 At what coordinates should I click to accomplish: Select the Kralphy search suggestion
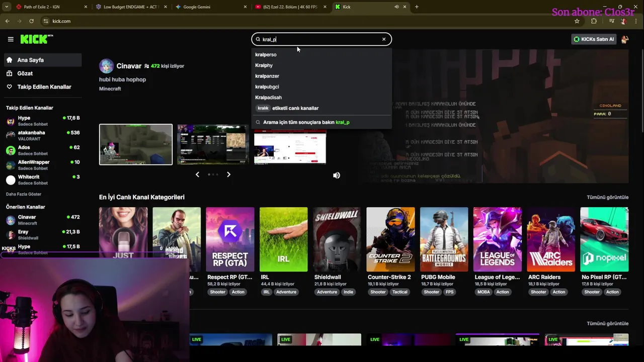pos(321,65)
